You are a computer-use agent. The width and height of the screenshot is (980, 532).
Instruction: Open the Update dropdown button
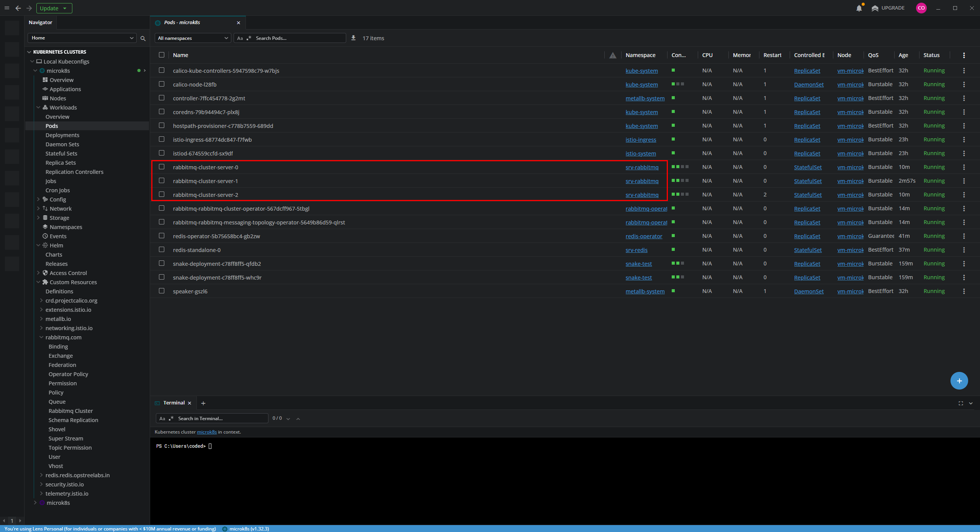click(54, 8)
